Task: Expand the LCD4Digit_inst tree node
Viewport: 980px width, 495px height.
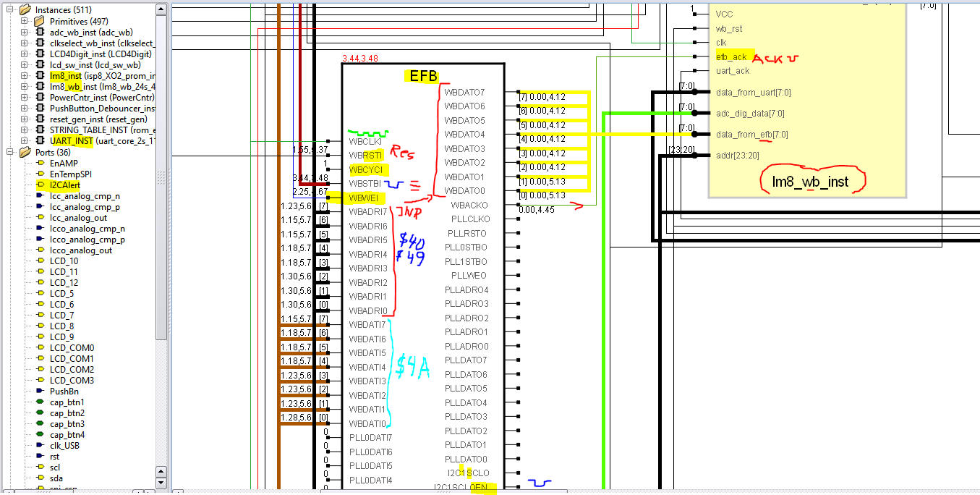Action: click(x=25, y=54)
